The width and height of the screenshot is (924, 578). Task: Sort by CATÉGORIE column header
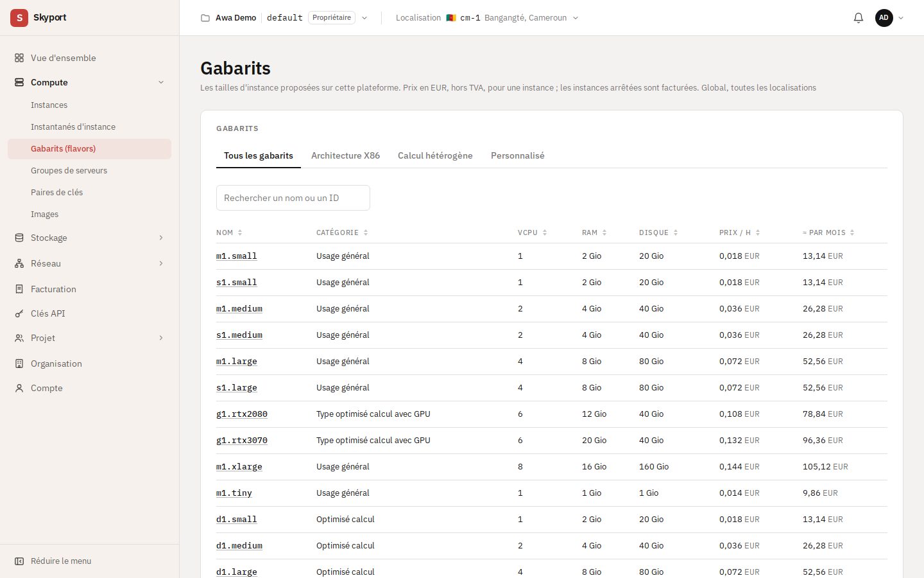(342, 232)
